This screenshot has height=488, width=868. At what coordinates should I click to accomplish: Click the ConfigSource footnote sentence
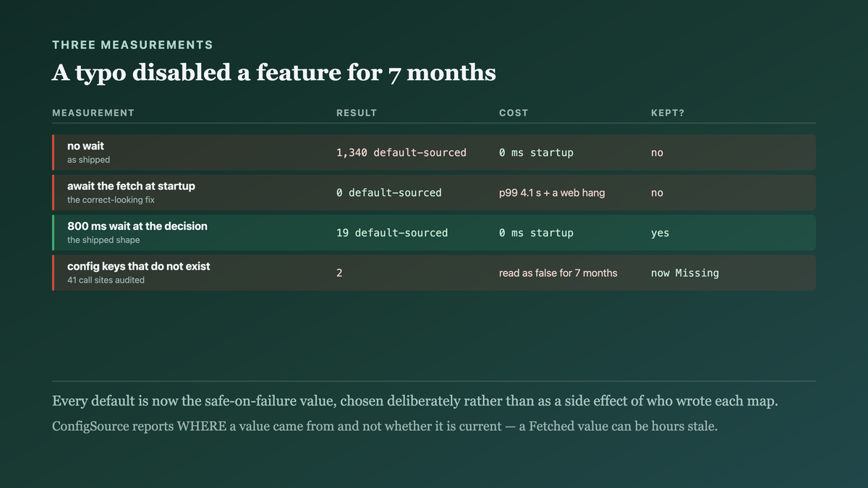pyautogui.click(x=385, y=426)
